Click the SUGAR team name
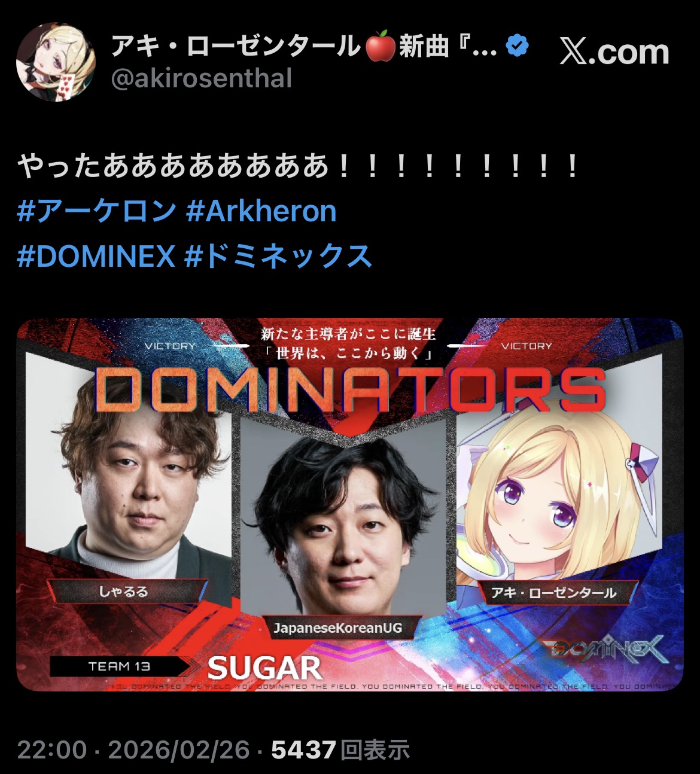Screen dimensions: 700x774 pyautogui.click(x=265, y=668)
